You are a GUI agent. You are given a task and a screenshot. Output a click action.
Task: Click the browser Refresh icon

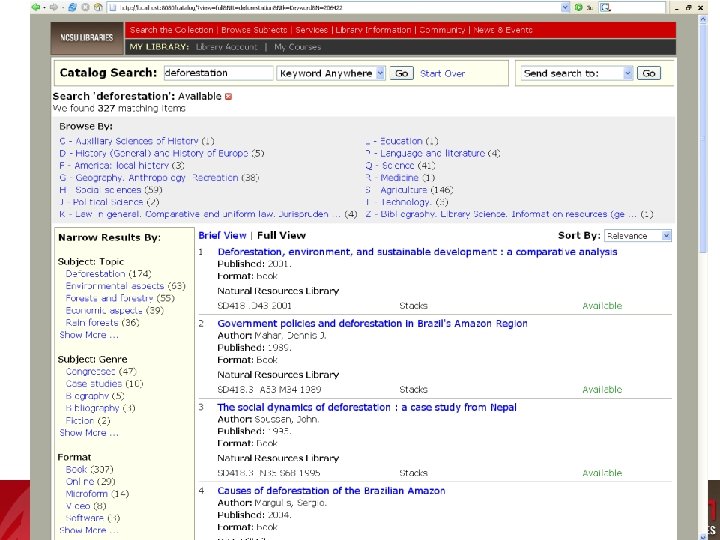click(72, 7)
